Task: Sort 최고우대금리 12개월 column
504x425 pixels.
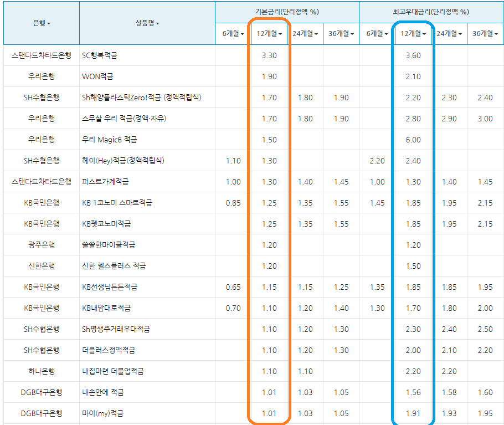Action: tap(413, 33)
